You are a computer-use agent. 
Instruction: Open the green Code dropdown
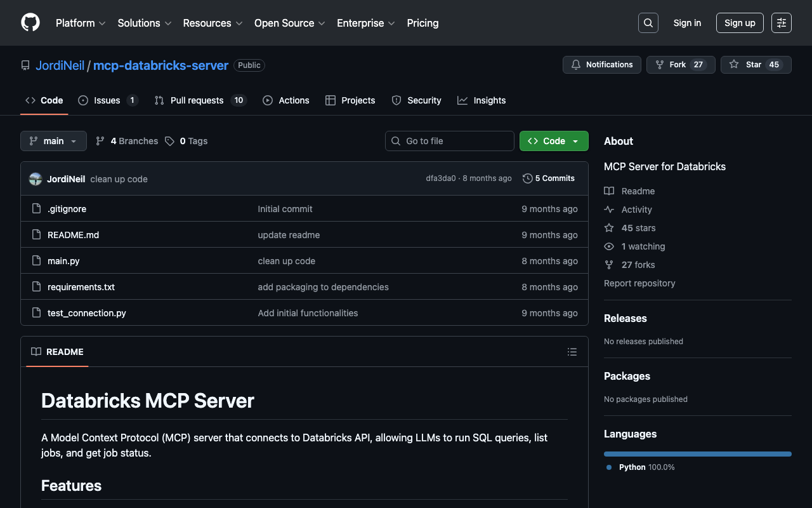(x=553, y=141)
